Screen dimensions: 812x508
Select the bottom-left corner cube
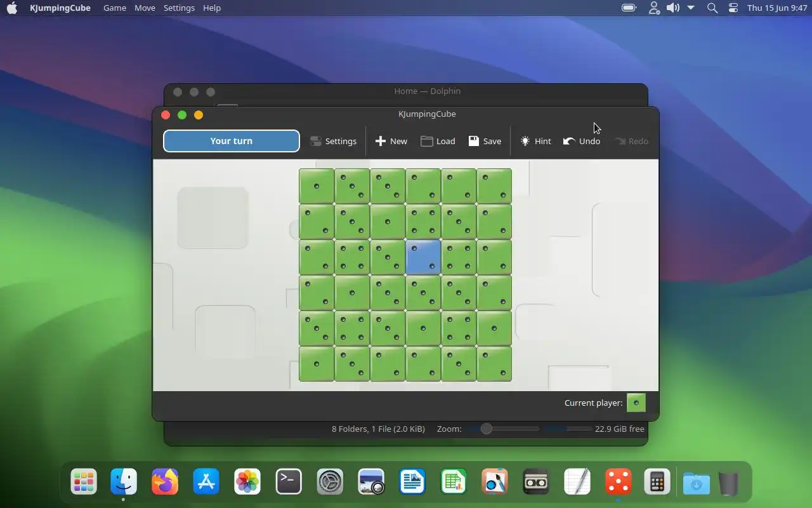pos(317,364)
